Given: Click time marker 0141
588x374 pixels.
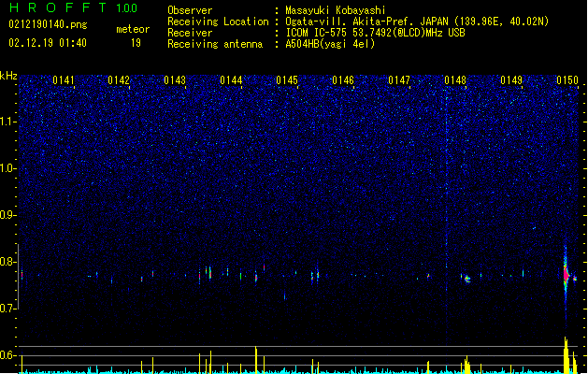Looking at the screenshot, I should click(x=64, y=80).
